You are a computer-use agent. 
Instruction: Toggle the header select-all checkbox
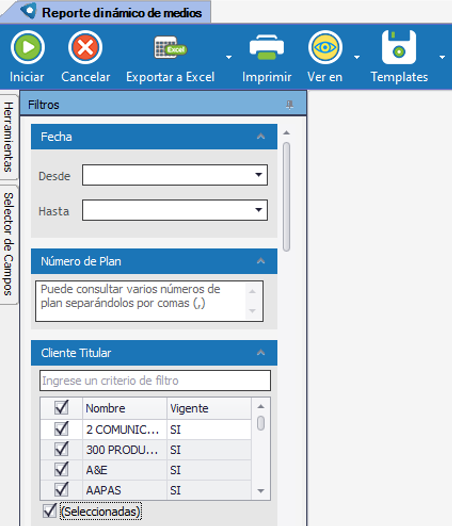point(61,408)
